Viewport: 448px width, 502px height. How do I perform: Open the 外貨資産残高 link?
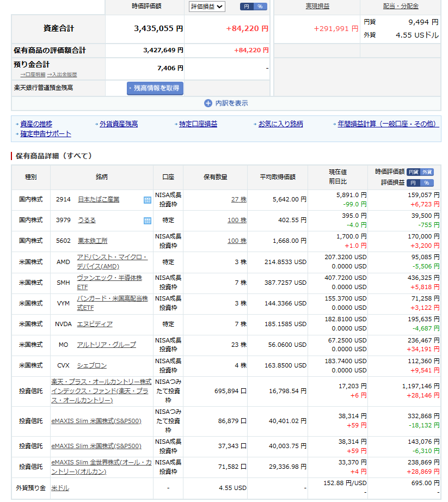(x=119, y=124)
